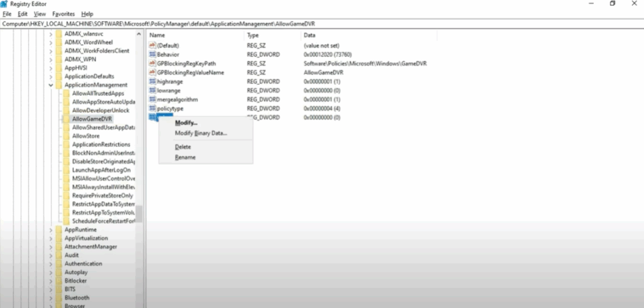Expand the Authentication tree node
The image size is (644, 308).
[x=51, y=264]
